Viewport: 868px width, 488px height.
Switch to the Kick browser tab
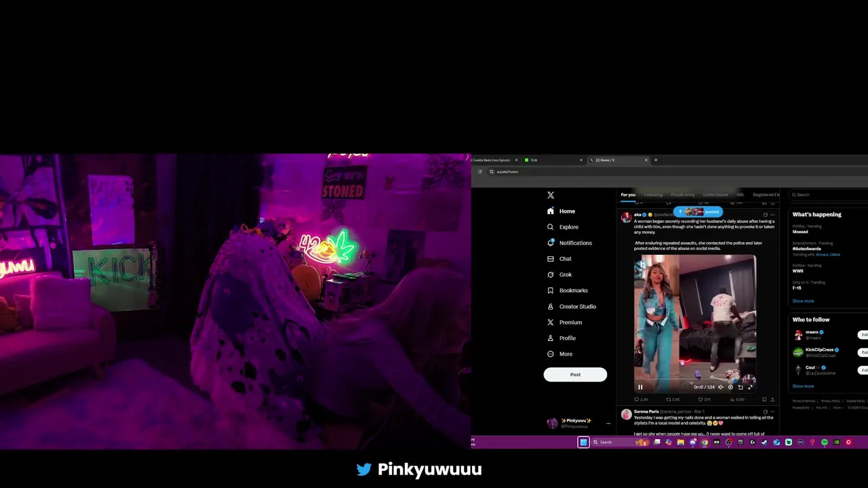pos(553,160)
